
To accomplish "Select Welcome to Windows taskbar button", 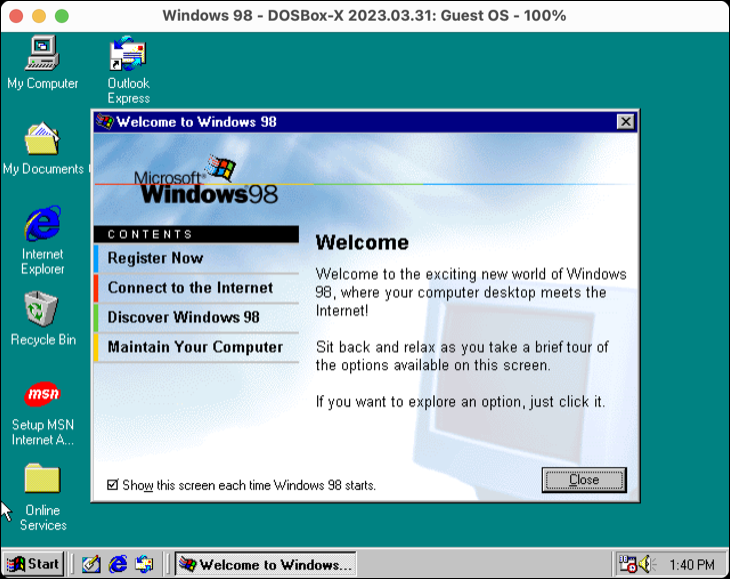I will pyautogui.click(x=266, y=564).
